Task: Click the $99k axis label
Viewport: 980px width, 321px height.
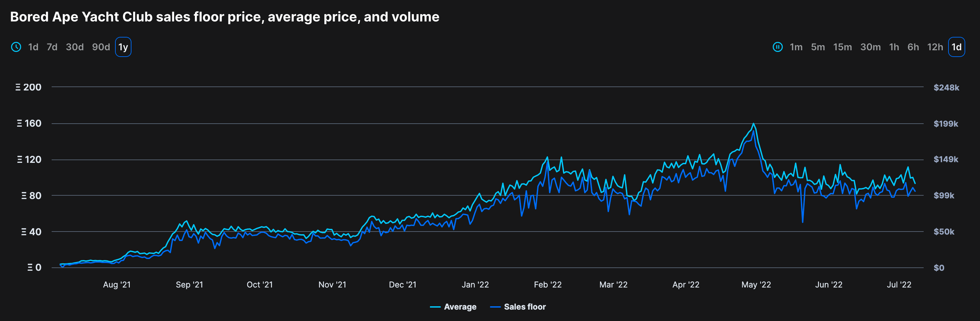Action: (944, 196)
